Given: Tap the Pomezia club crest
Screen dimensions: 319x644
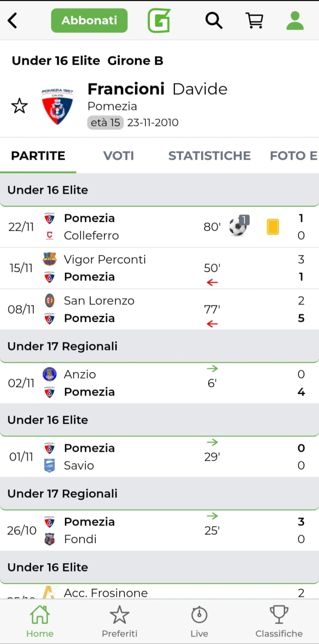Looking at the screenshot, I should 57,106.
